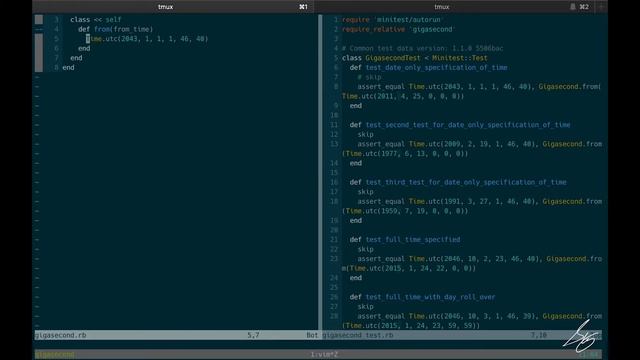
Task: Click 'skip' on line 17 of the test file
Action: [365, 192]
